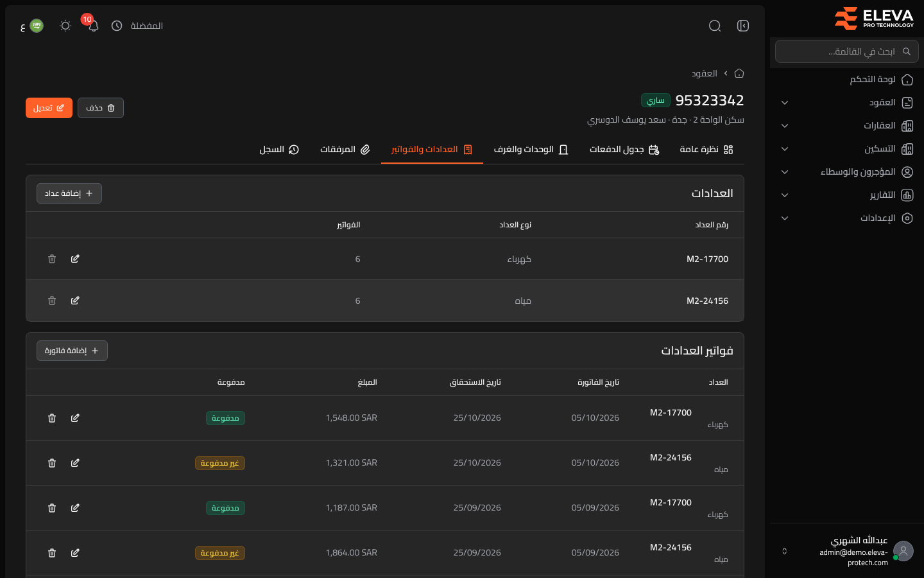Screen dimensions: 924x578
Task: Switch to السجل tab
Action: pos(279,150)
